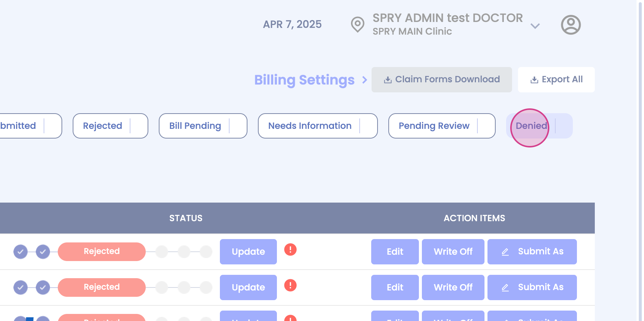
Task: Click Rejected status pill in first row
Action: pos(101,252)
